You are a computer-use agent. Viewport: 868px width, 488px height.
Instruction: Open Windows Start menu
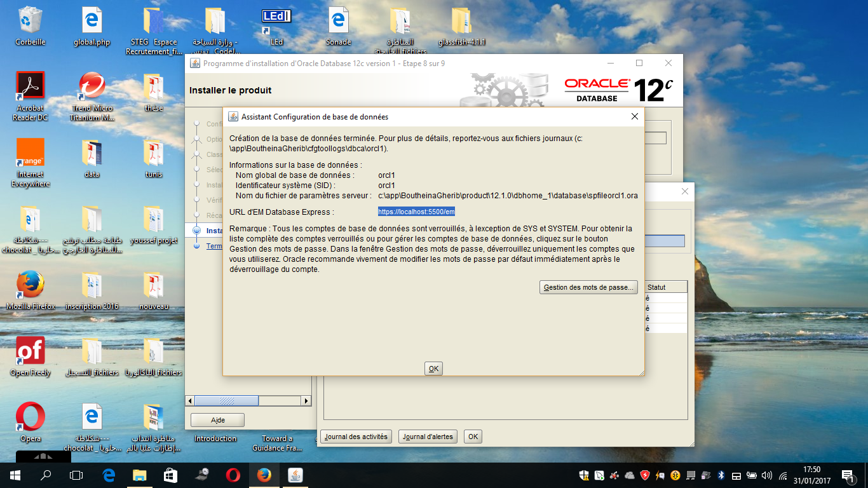[x=15, y=475]
